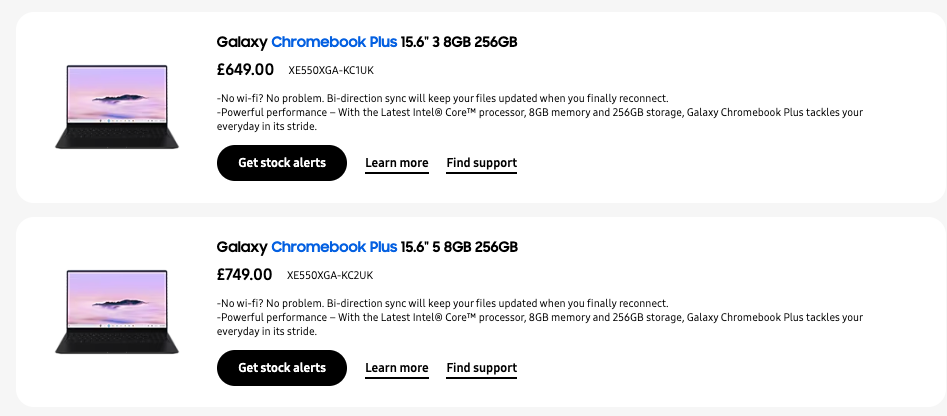Select the XE550XGA-KC2UK model code
947x416 pixels.
pyautogui.click(x=330, y=276)
